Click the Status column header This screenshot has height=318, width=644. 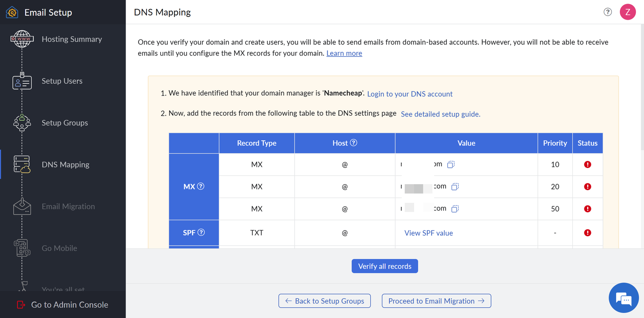click(588, 143)
